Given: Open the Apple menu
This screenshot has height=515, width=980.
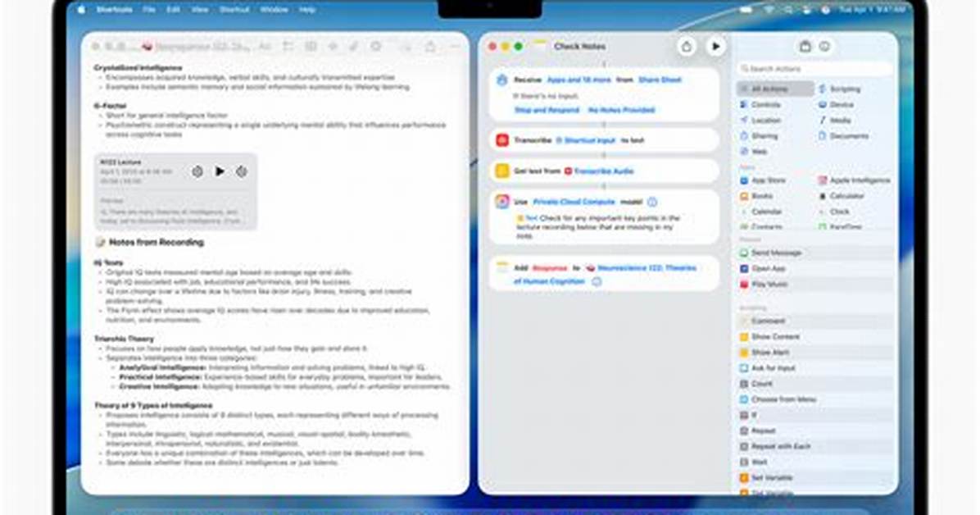Looking at the screenshot, I should 81,10.
